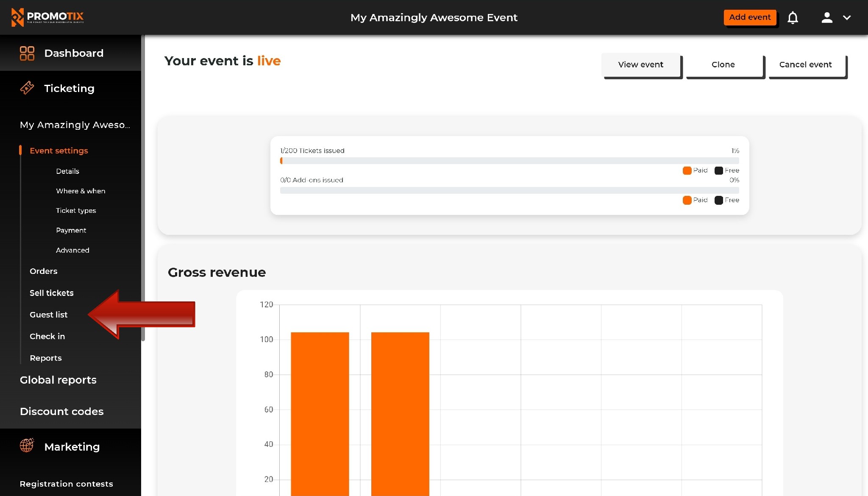Click the second orange revenue bar

[400, 414]
